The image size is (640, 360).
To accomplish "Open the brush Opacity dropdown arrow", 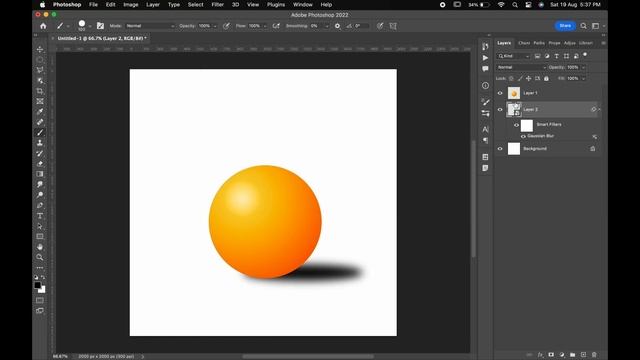I will click(x=215, y=26).
